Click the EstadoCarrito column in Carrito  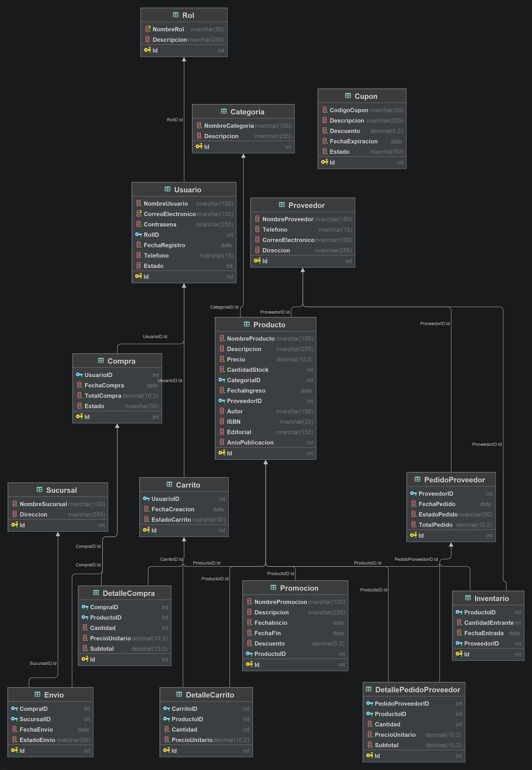(184, 519)
